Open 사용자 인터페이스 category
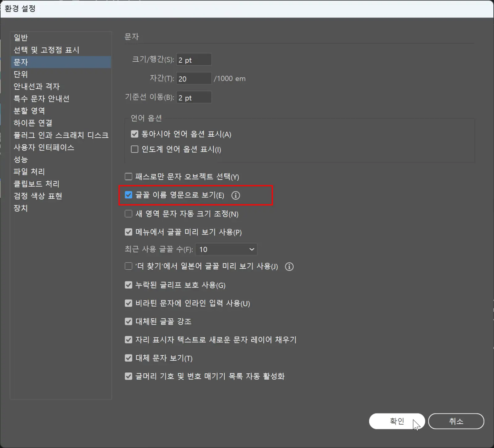The width and height of the screenshot is (494, 448). (61, 147)
